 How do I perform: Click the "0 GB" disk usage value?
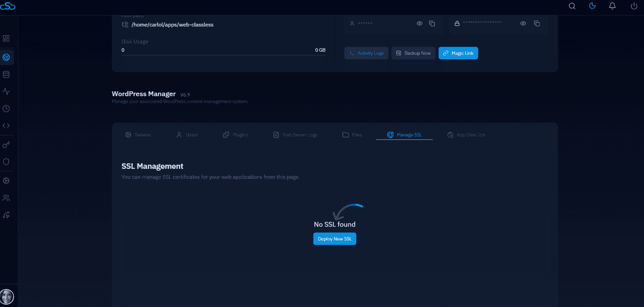[x=320, y=50]
